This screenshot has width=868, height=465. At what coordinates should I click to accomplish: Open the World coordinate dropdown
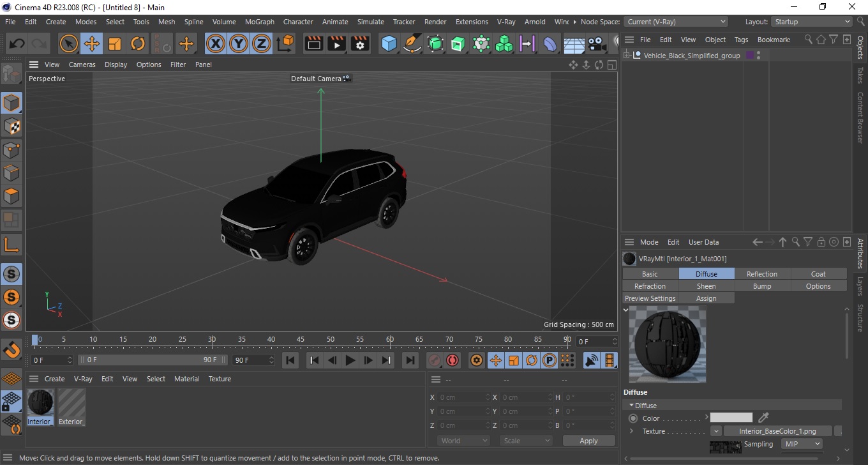[x=463, y=441]
